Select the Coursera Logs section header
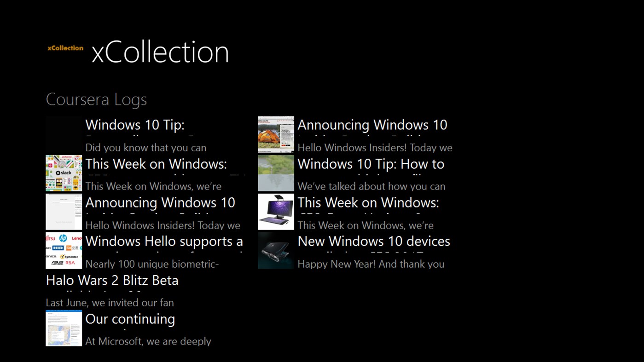The width and height of the screenshot is (644, 362). coord(96,99)
